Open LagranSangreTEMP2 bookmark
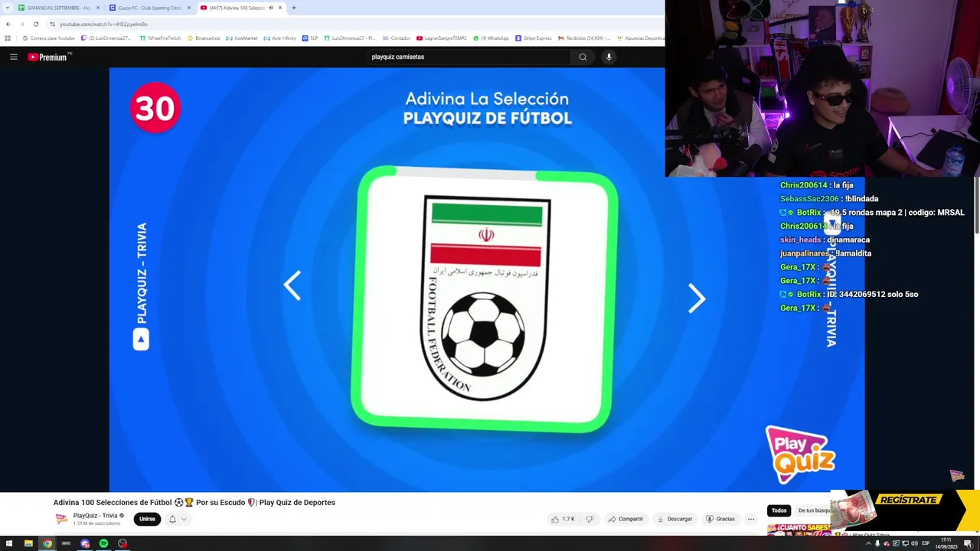 tap(442, 37)
